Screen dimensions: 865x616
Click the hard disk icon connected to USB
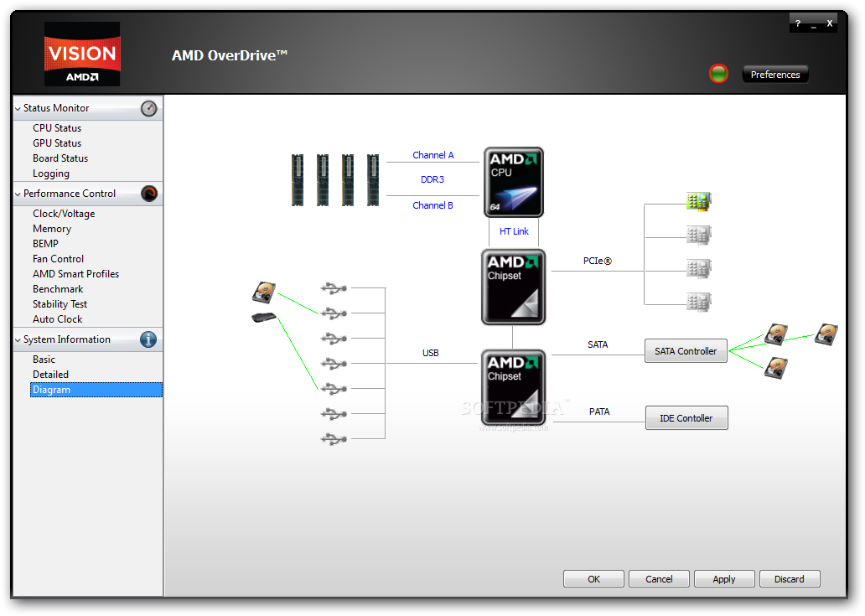tap(264, 292)
